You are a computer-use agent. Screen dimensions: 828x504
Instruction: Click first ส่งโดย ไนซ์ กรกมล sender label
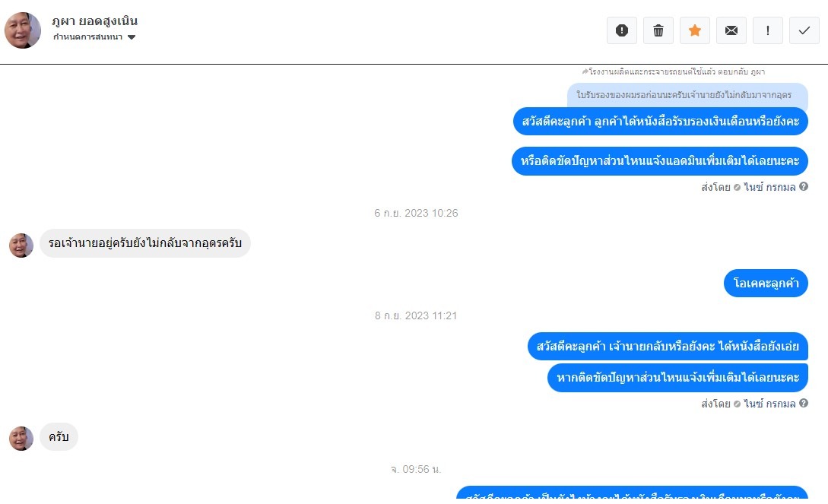[748, 187]
